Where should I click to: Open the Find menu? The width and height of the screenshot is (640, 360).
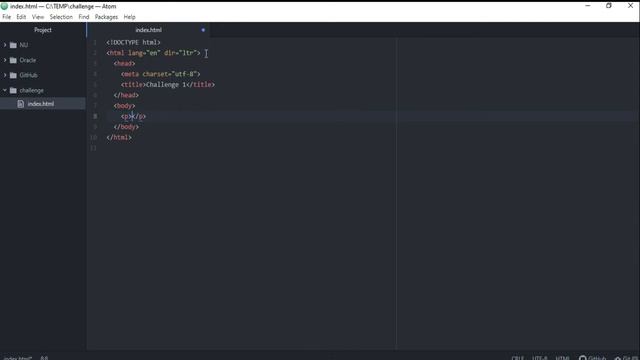pyautogui.click(x=84, y=17)
